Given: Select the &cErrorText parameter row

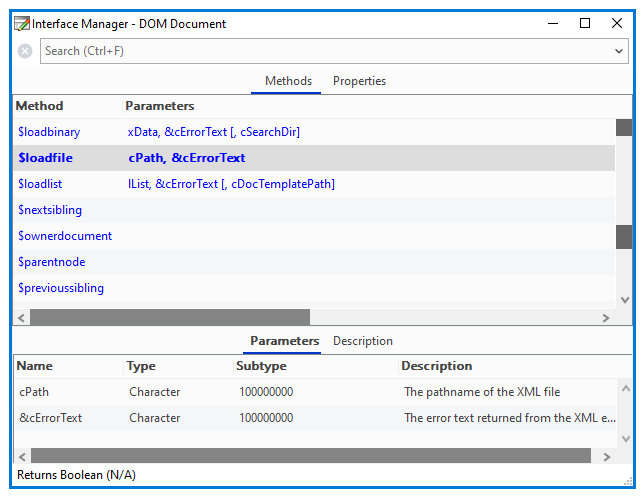Looking at the screenshot, I should 50,418.
